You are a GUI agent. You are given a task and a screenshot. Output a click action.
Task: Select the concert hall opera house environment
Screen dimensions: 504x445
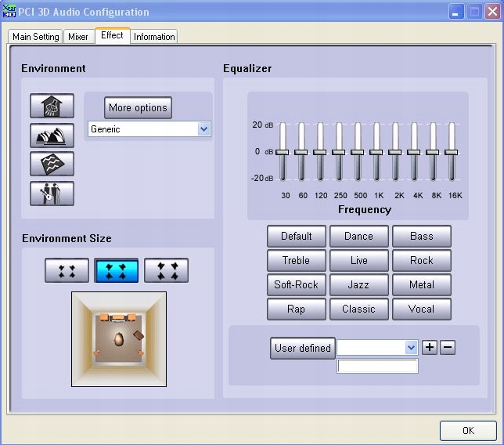52,136
